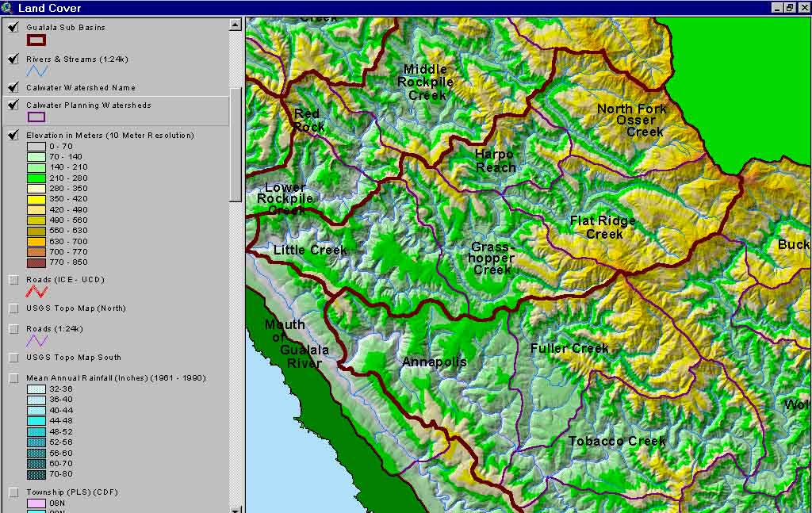The height and width of the screenshot is (513, 812).
Task: Select the 48-52 rainfall swatch
Action: [36, 431]
